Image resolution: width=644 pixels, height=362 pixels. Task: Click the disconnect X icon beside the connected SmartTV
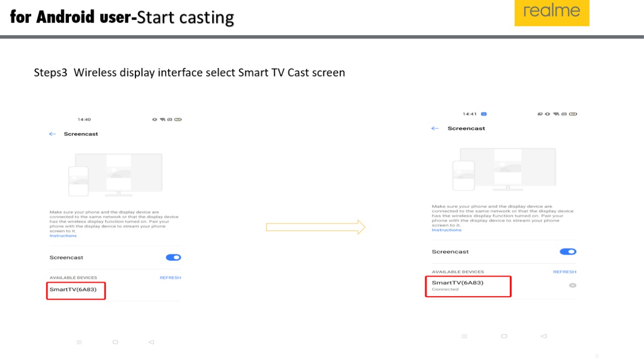[x=572, y=285]
